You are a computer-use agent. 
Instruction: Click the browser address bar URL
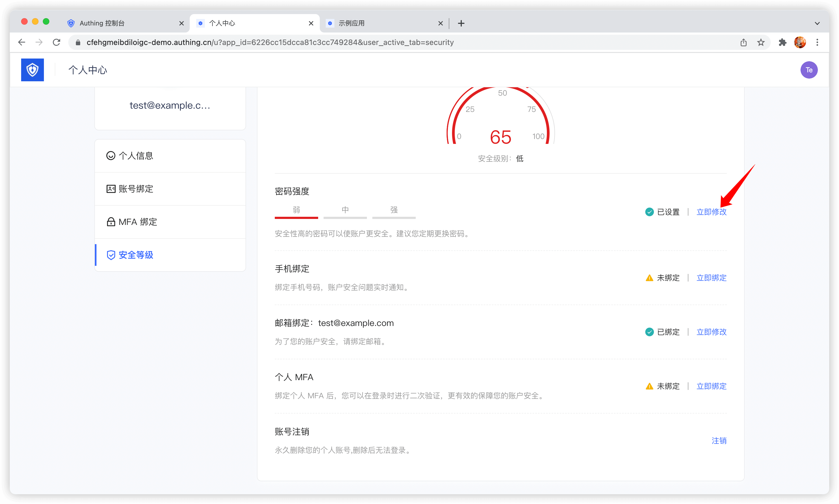coord(270,43)
